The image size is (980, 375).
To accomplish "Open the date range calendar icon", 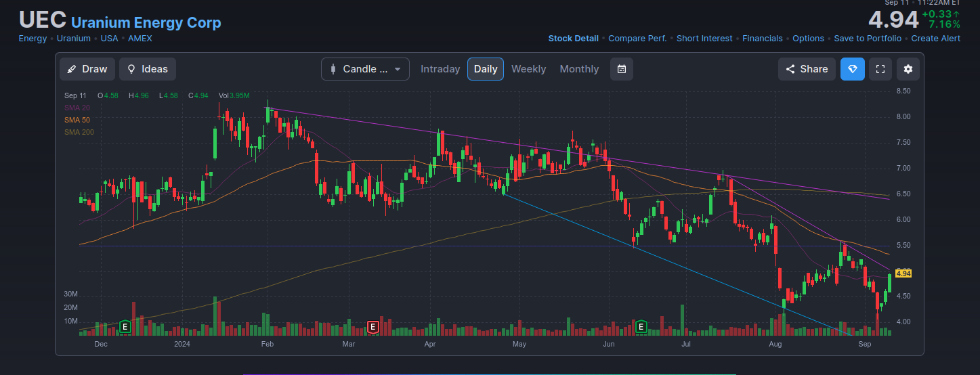I will click(x=622, y=69).
